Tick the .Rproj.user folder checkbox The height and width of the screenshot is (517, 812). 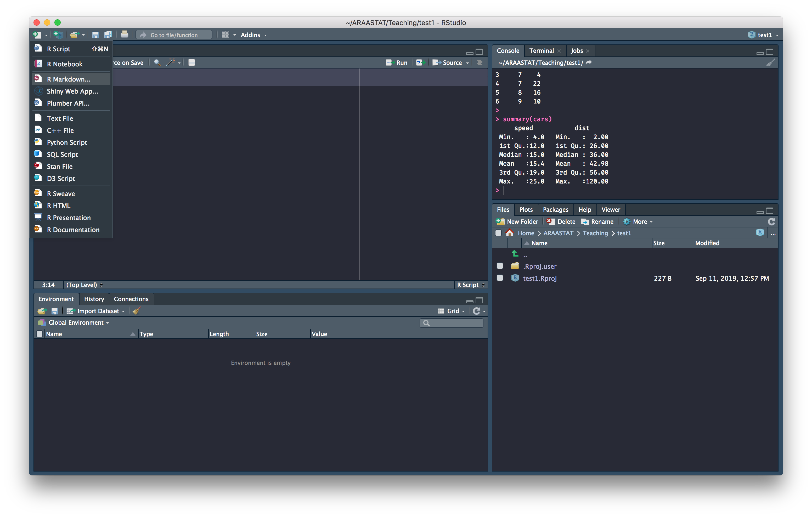pos(500,266)
